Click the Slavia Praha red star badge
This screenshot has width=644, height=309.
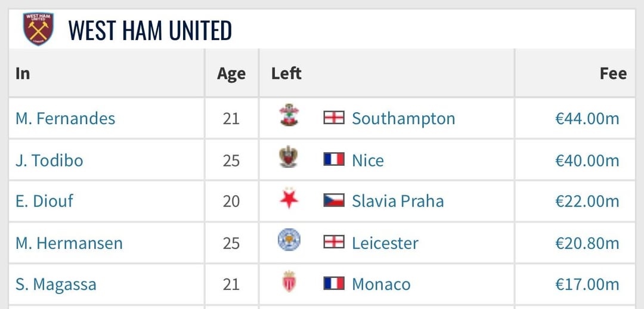[x=289, y=200]
